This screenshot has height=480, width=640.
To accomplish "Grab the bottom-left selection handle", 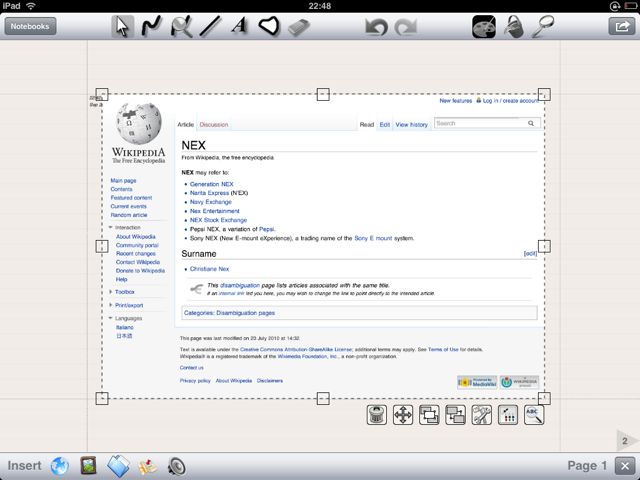I will click(102, 398).
